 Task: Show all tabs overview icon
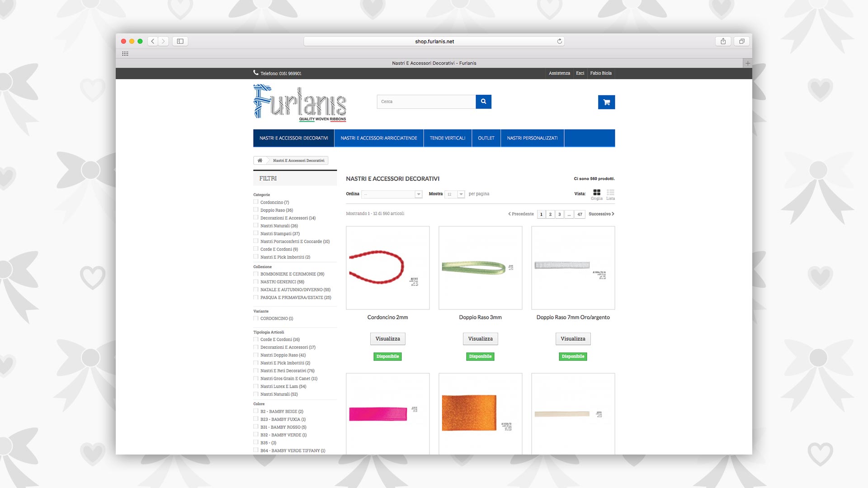pyautogui.click(x=742, y=41)
